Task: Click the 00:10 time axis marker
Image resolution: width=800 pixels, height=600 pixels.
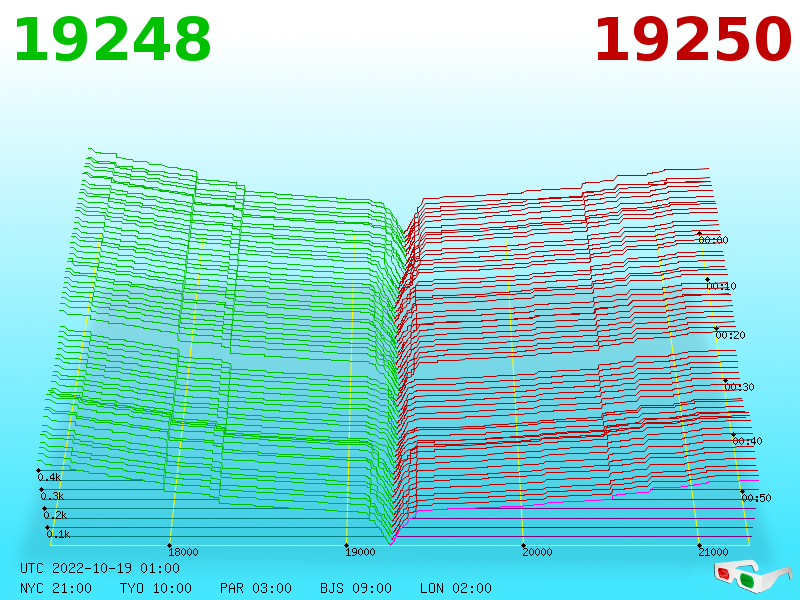Action: (x=721, y=286)
